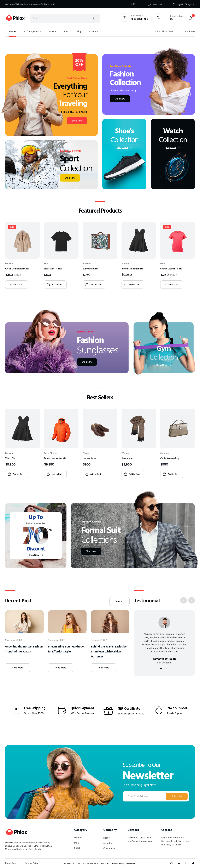Image resolution: width=200 pixels, height=868 pixels.
Task: Click the phone call icon
Action: 125,18
